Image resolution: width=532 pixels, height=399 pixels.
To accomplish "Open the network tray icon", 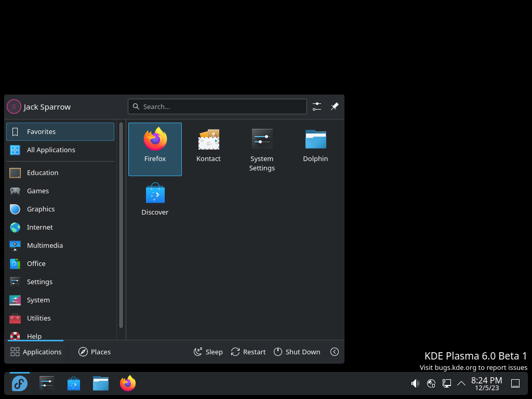I will pos(446,384).
